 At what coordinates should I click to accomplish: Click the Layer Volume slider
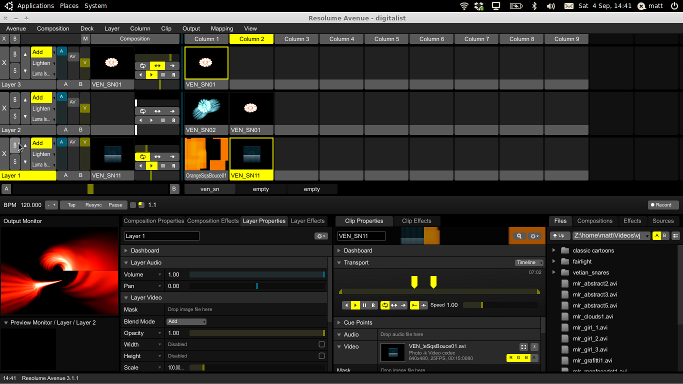pos(257,274)
